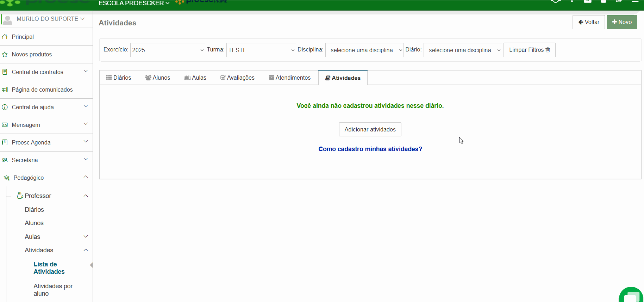Switch to the Atendimentos tab
Image resolution: width=644 pixels, height=302 pixels.
coord(289,78)
